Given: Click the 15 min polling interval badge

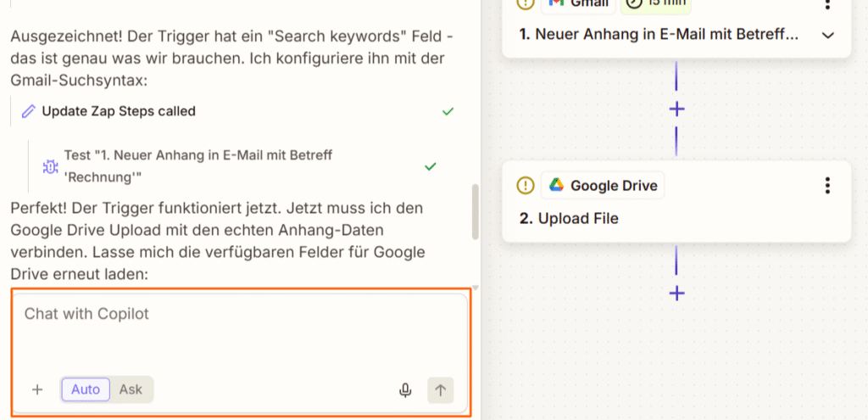Looking at the screenshot, I should coord(655,5).
